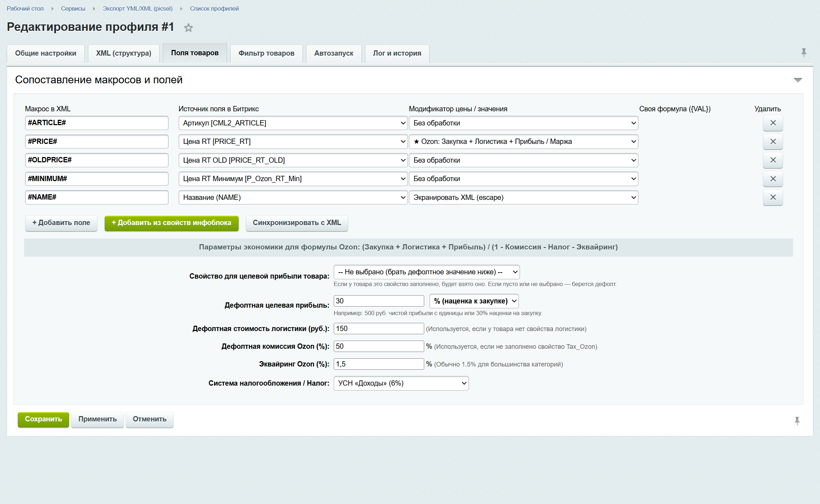Open source dropdown with Цена RT [PRICE_RT]
The image size is (820, 504).
(293, 141)
